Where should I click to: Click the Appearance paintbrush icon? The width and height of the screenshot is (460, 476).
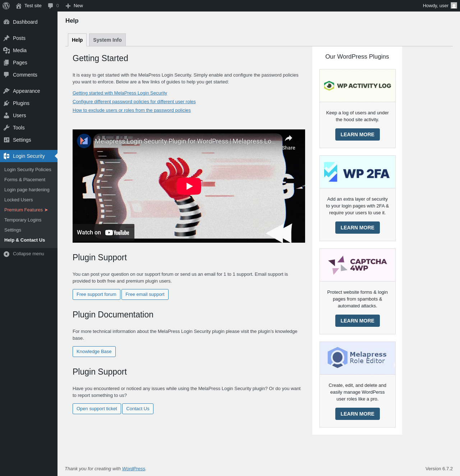coord(6,91)
